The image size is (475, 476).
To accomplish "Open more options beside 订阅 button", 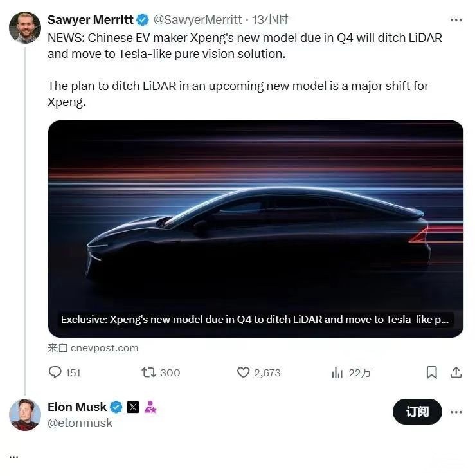I will [456, 412].
